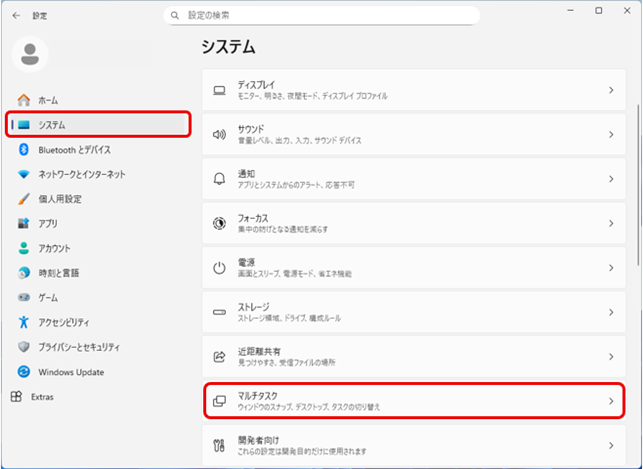The width and height of the screenshot is (643, 469).
Task: Expand ストレージ row chevron
Action: [611, 312]
